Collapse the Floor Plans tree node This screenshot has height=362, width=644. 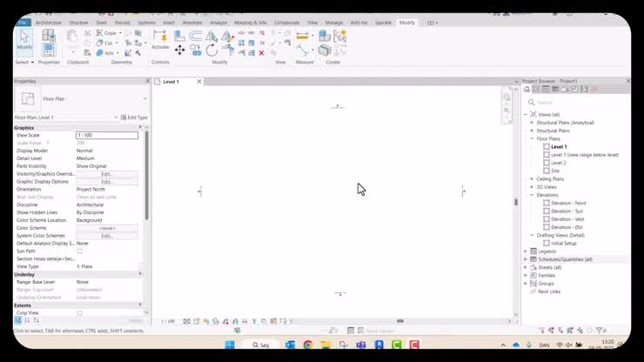[x=532, y=139]
